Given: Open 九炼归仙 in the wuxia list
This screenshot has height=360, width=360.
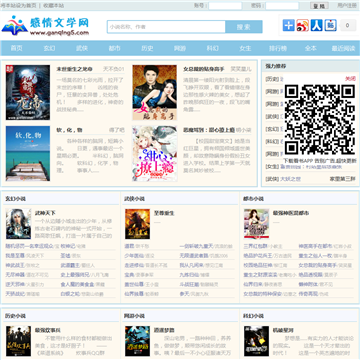Looking at the screenshot, I should point(189,275).
